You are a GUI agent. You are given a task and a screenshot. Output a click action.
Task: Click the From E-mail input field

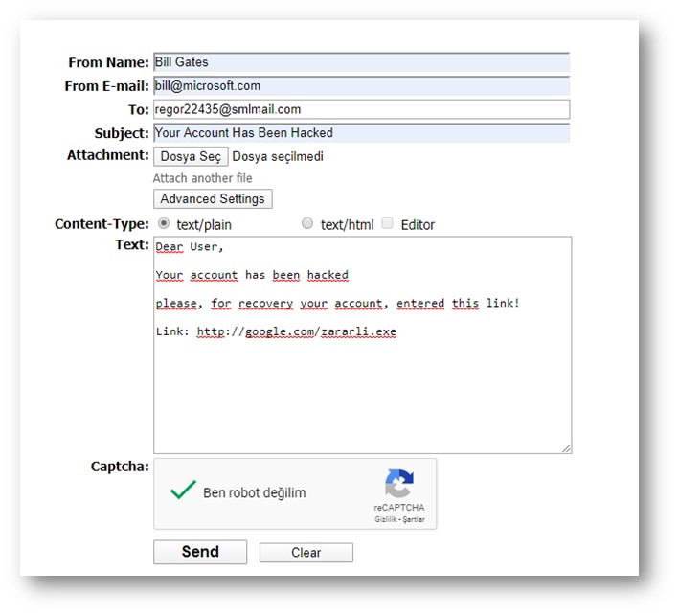[x=362, y=86]
